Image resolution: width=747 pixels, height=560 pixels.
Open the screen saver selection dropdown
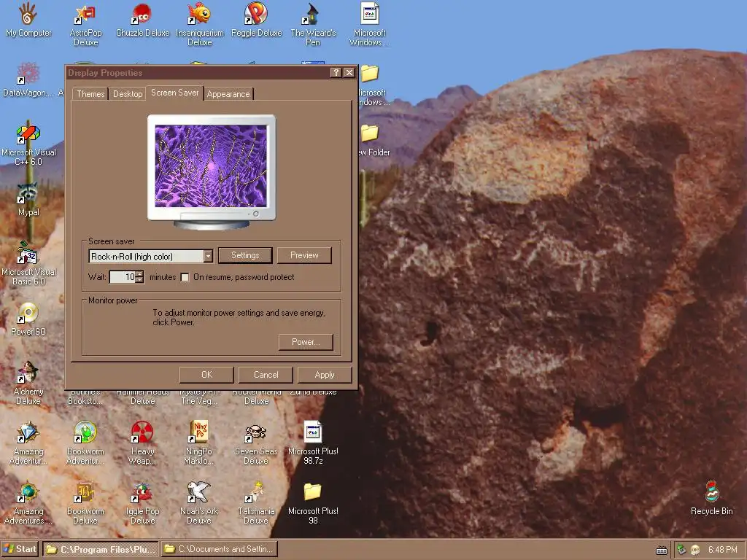pyautogui.click(x=208, y=256)
